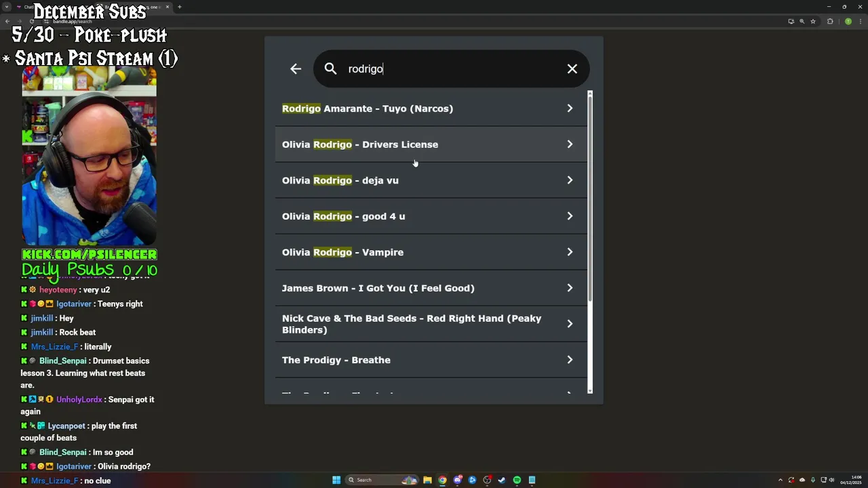Click the chevron on the deja vu row

point(570,180)
